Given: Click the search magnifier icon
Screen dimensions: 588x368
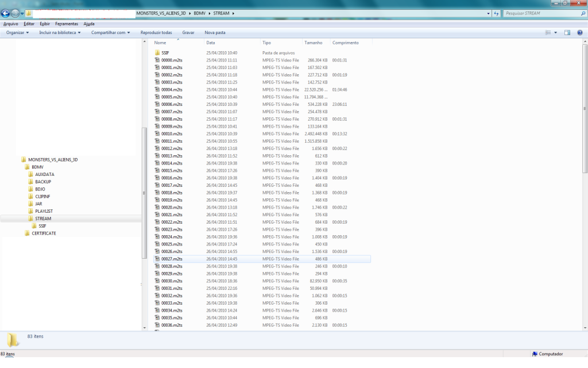Looking at the screenshot, I should pyautogui.click(x=583, y=13).
